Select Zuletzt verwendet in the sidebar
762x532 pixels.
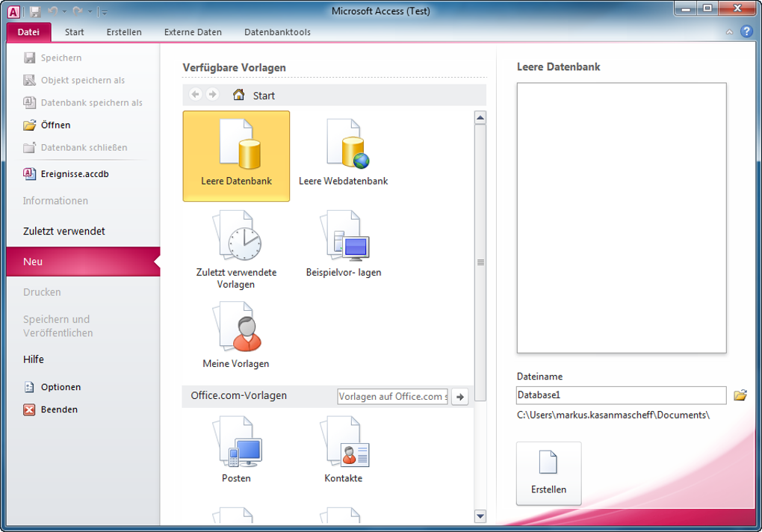[64, 232]
